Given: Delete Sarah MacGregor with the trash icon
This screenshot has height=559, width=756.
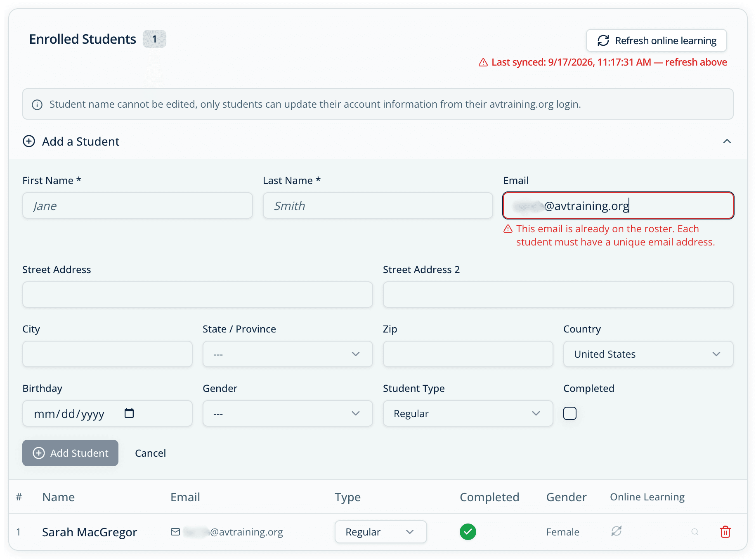Looking at the screenshot, I should pyautogui.click(x=725, y=532).
